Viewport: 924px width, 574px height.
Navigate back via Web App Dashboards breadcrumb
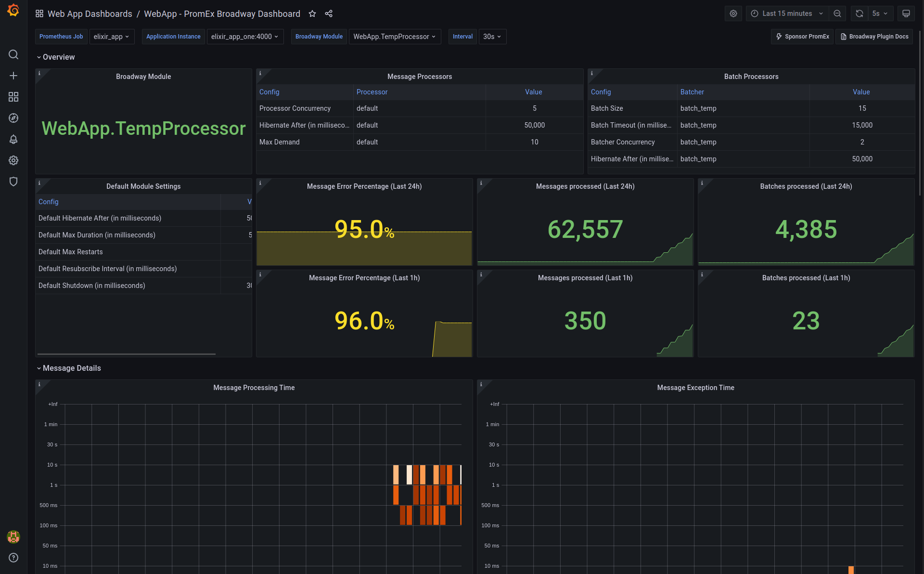click(x=90, y=13)
